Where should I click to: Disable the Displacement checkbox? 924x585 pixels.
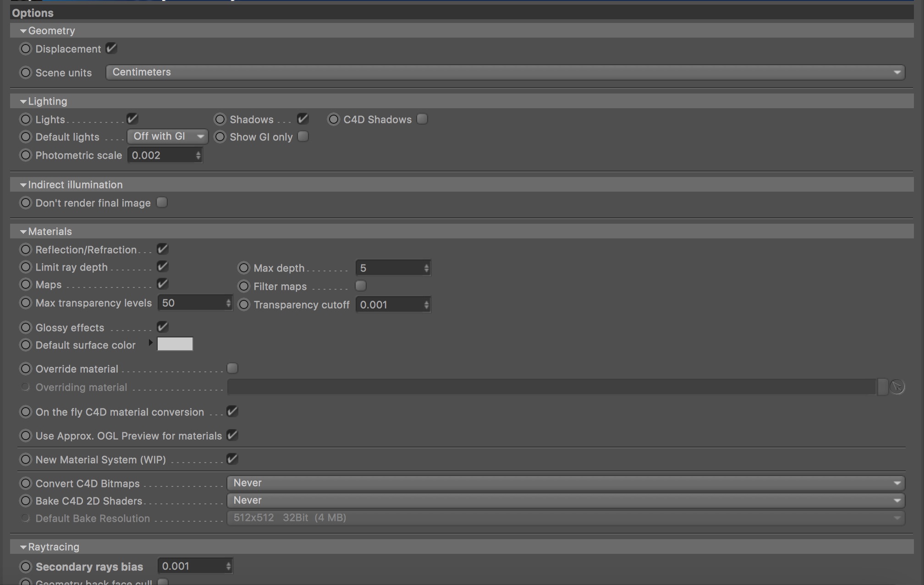(x=111, y=48)
